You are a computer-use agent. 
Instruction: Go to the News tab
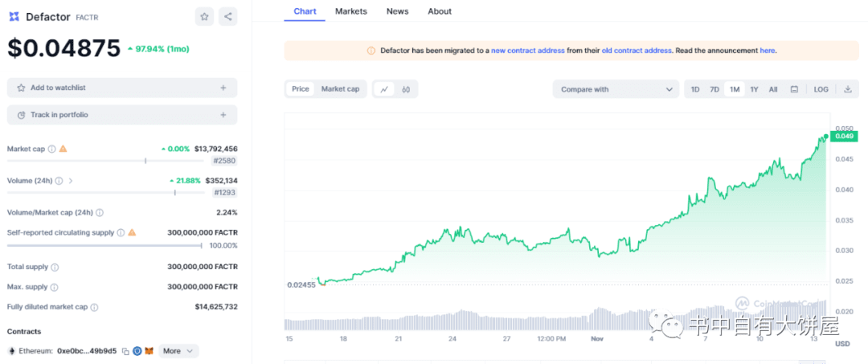(x=397, y=11)
